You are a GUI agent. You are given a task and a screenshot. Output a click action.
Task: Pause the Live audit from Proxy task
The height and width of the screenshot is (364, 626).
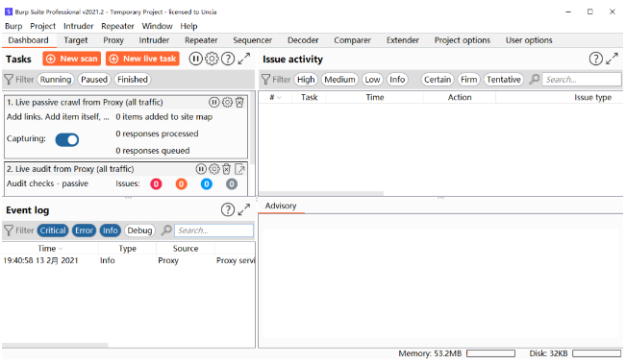pyautogui.click(x=201, y=169)
